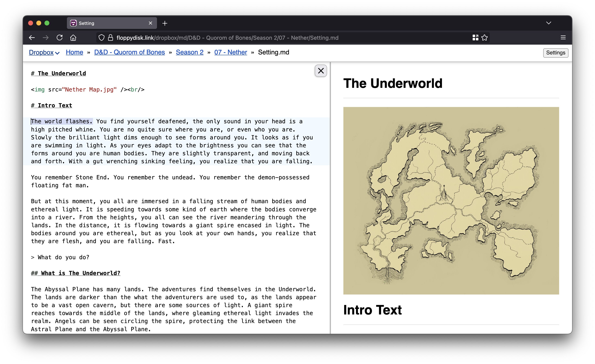Image resolution: width=595 pixels, height=364 pixels.
Task: Click the padlock icon in the address bar
Action: [x=110, y=38]
